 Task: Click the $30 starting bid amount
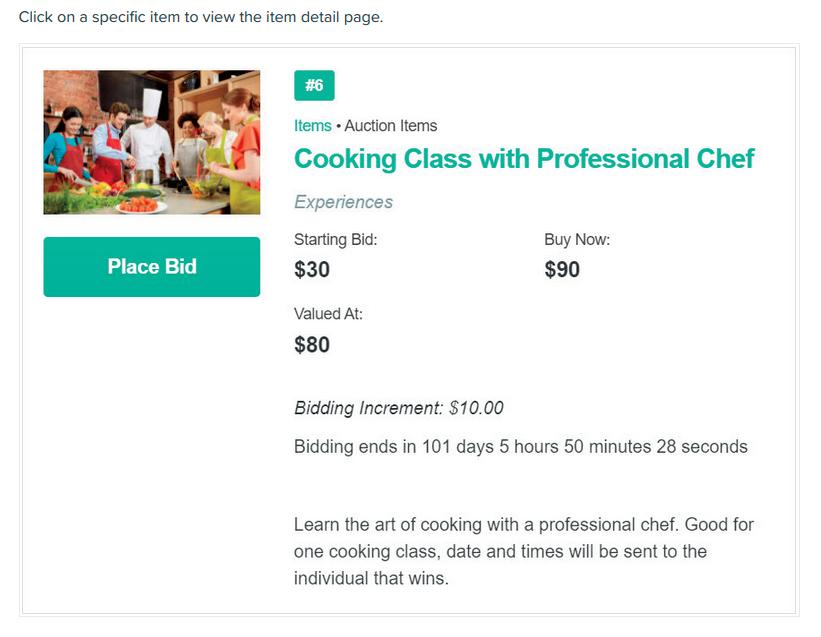click(x=312, y=270)
